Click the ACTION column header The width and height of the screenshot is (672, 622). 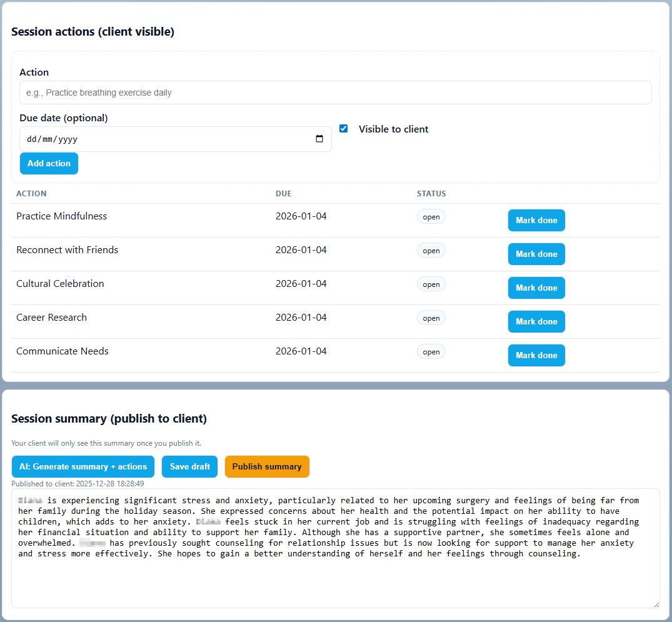[31, 194]
